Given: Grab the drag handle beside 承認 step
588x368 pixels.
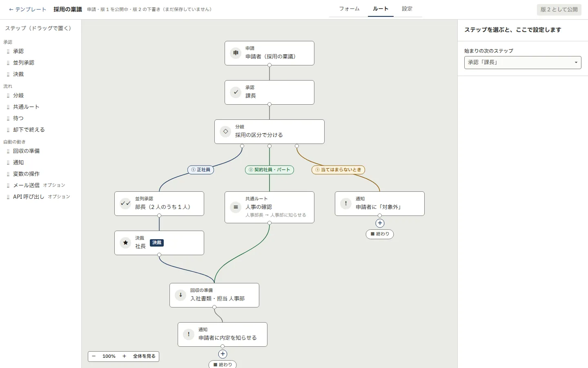Looking at the screenshot, I should pos(8,52).
